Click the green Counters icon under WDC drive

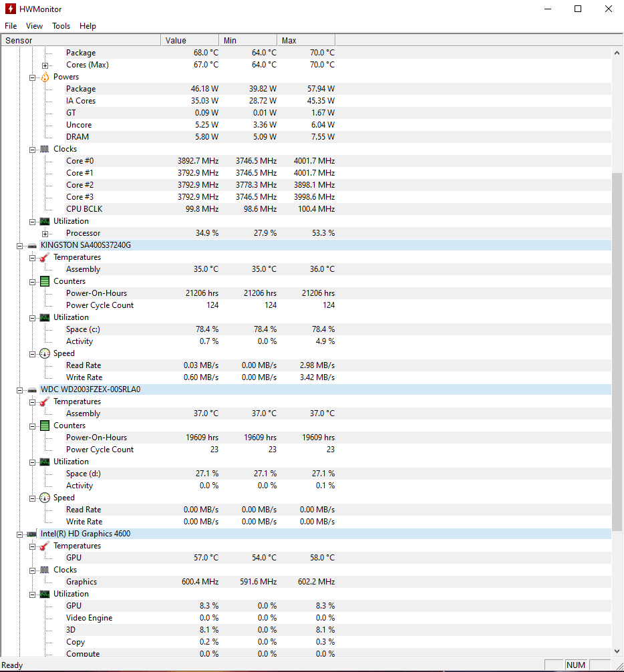pos(45,426)
